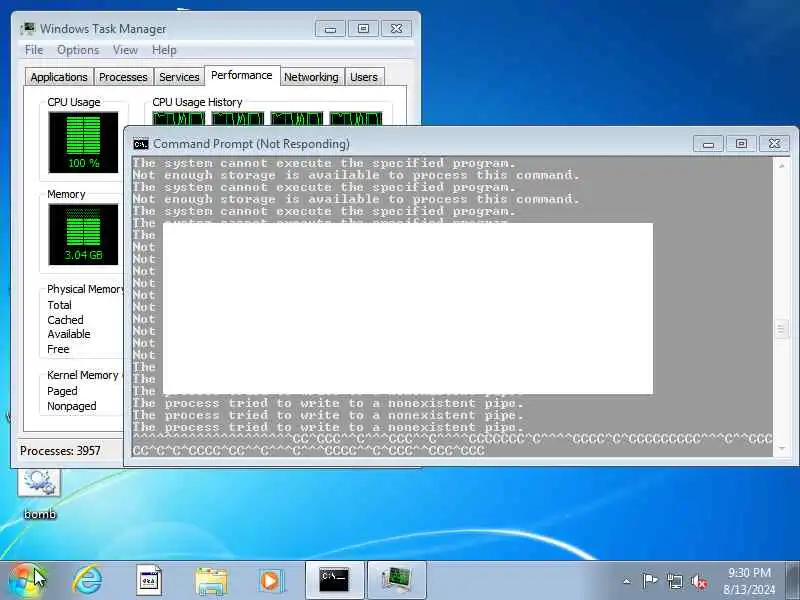800x600 pixels.
Task: Click the Paged kernel memory label
Action: point(62,391)
